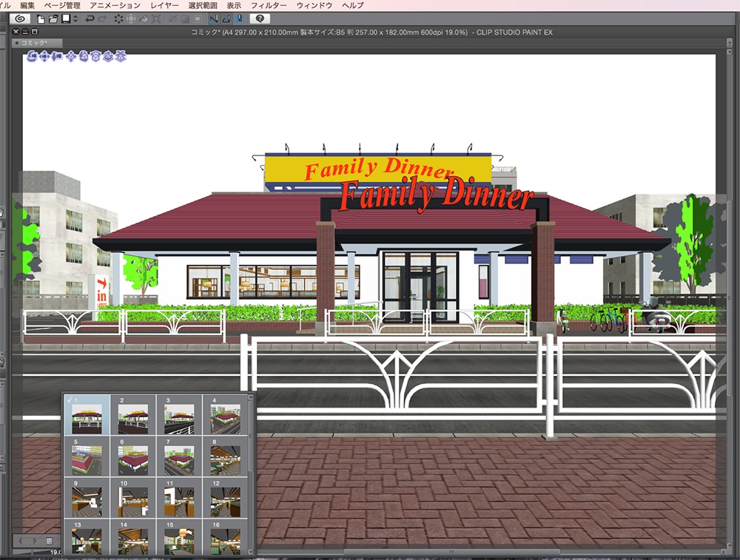Image resolution: width=740 pixels, height=560 pixels.
Task: Toggle Snap to ruler icon
Action: tap(215, 19)
